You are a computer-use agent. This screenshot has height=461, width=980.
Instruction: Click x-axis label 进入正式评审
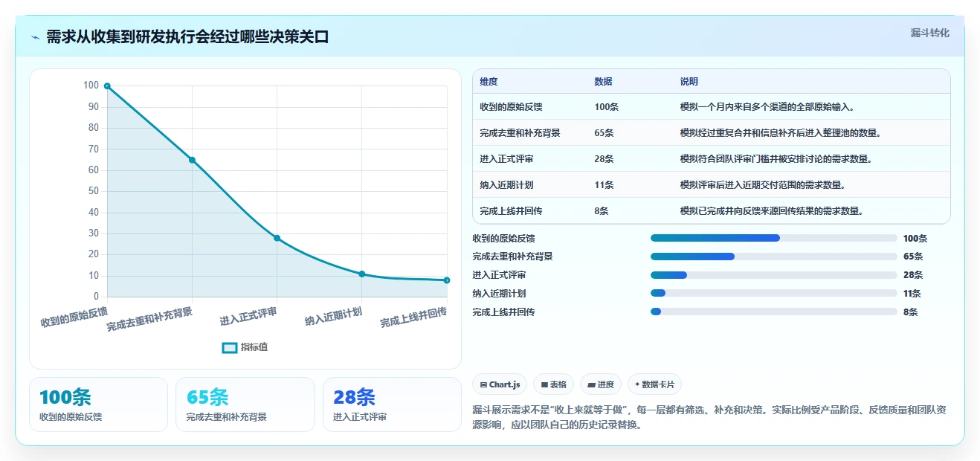click(x=248, y=316)
